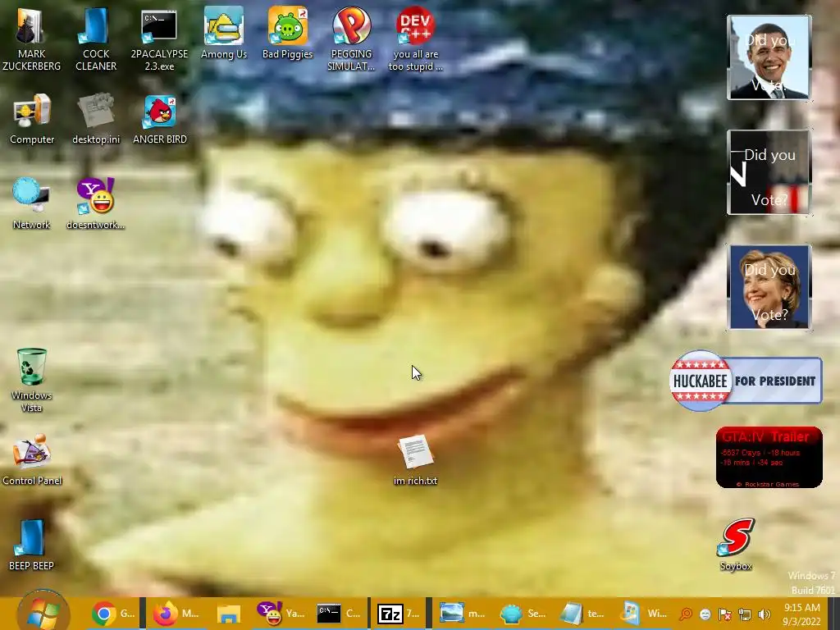Image resolution: width=840 pixels, height=630 pixels.
Task: Open the volume speaker tray icon
Action: coord(765,614)
